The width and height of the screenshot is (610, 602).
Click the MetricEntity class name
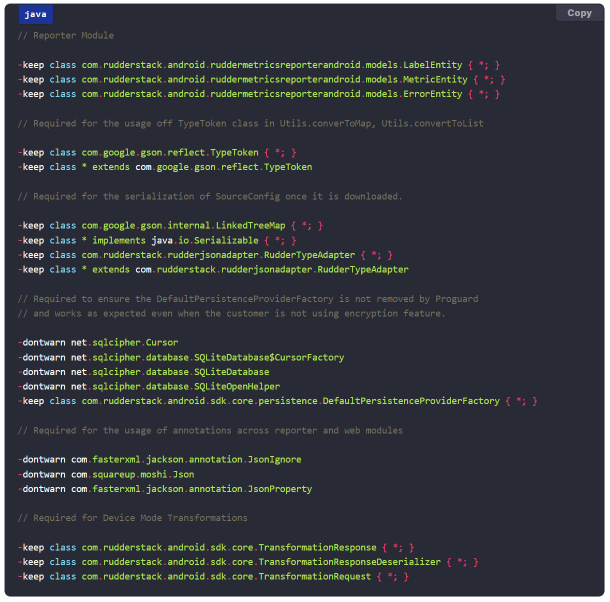click(x=435, y=79)
